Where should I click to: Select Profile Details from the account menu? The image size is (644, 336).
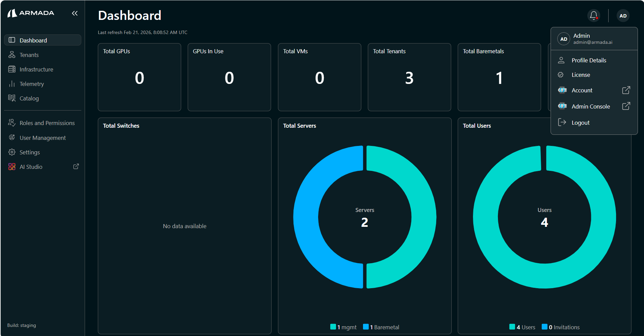tap(588, 60)
